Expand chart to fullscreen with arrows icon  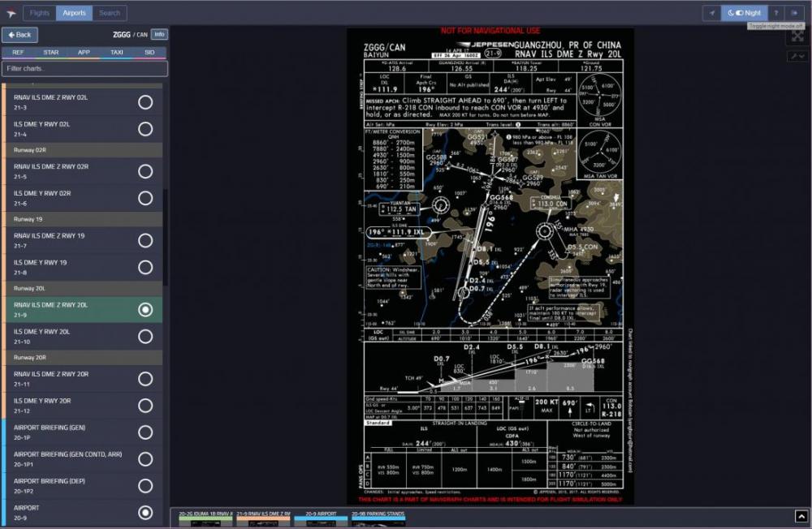[797, 36]
